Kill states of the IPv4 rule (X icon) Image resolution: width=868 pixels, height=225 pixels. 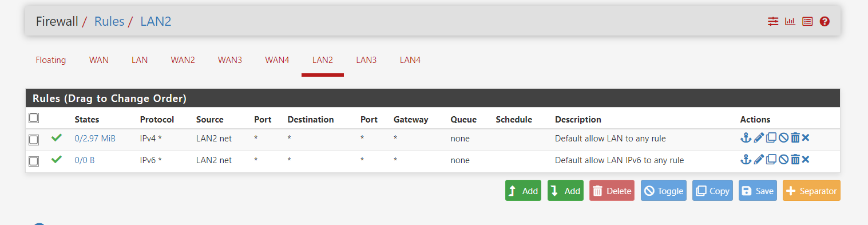coord(806,137)
